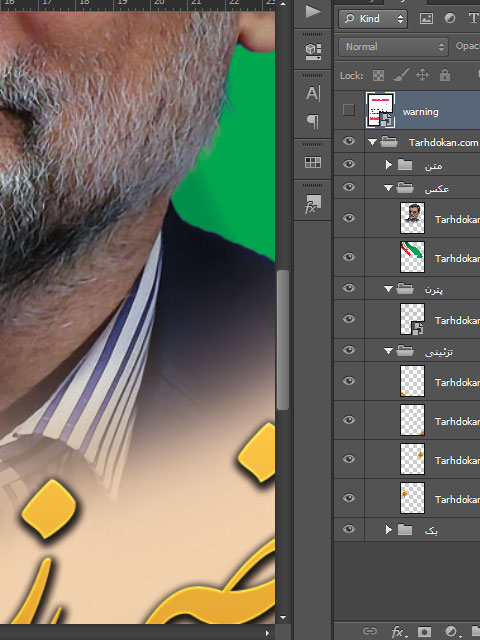The image size is (480, 640).
Task: Filter layers by pixel layer type
Action: pos(426,19)
